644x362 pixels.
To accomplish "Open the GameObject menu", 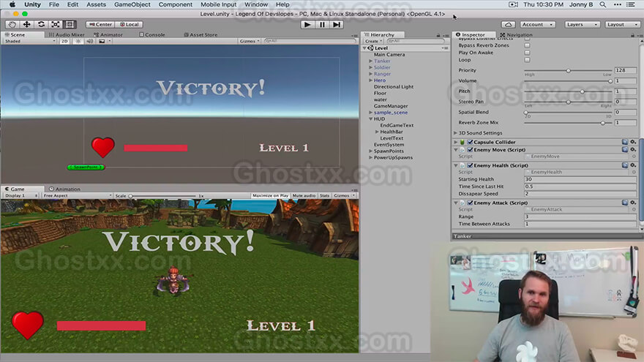I will pyautogui.click(x=132, y=4).
